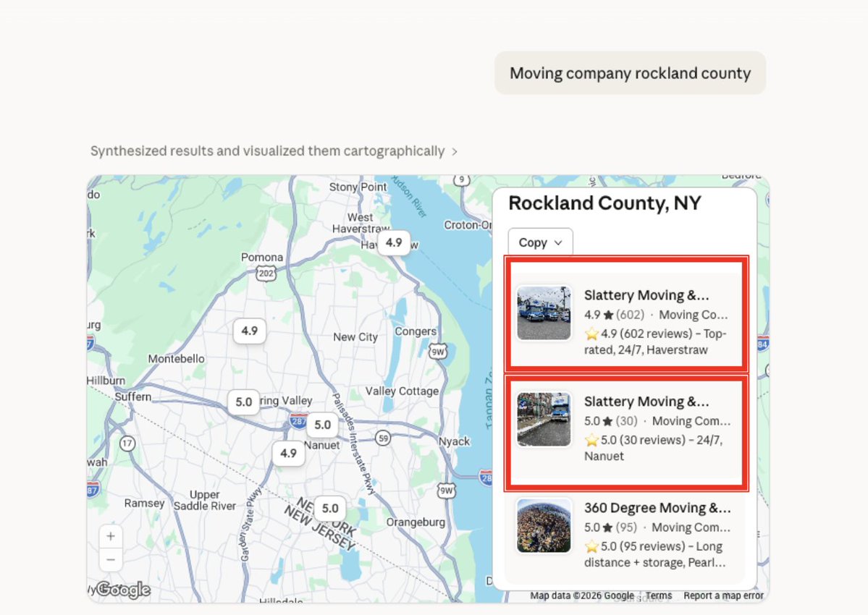The width and height of the screenshot is (868, 615).
Task: Select the Slattery Moving Nanuet listing title
Action: (x=646, y=402)
